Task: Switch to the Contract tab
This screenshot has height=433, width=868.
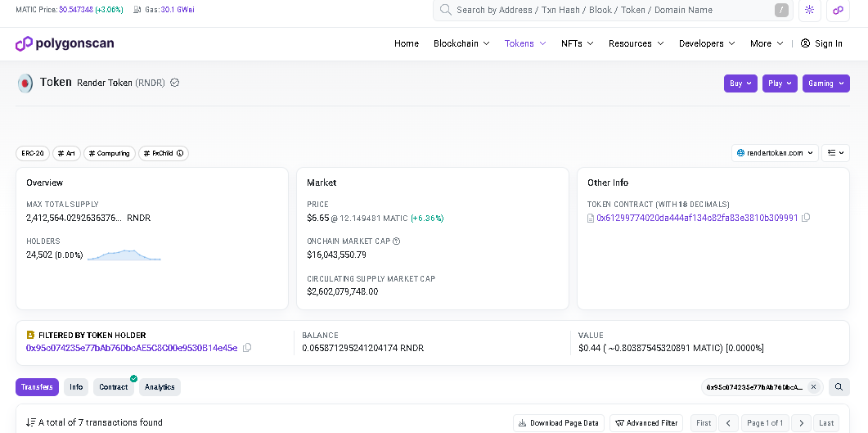Action: point(114,387)
